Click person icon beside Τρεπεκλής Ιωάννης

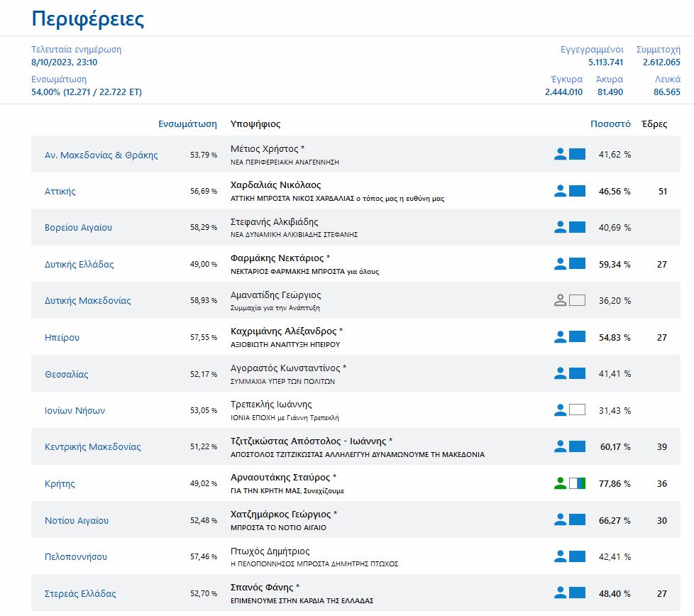coord(560,409)
